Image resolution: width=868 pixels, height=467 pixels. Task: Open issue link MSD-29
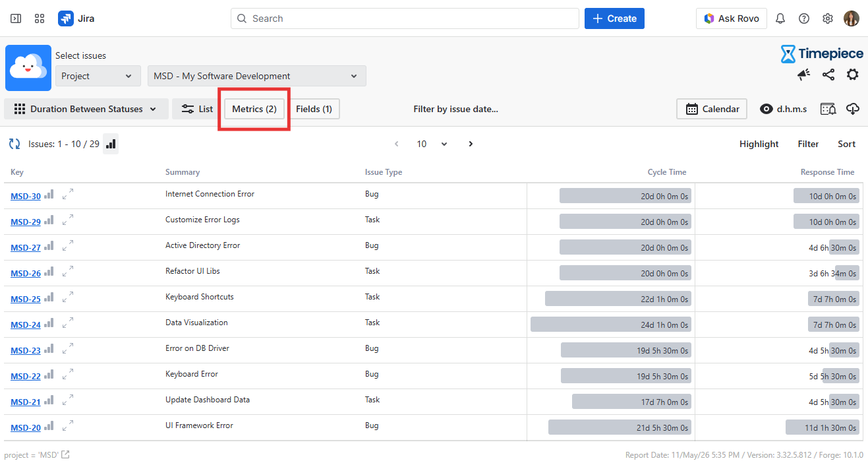26,222
